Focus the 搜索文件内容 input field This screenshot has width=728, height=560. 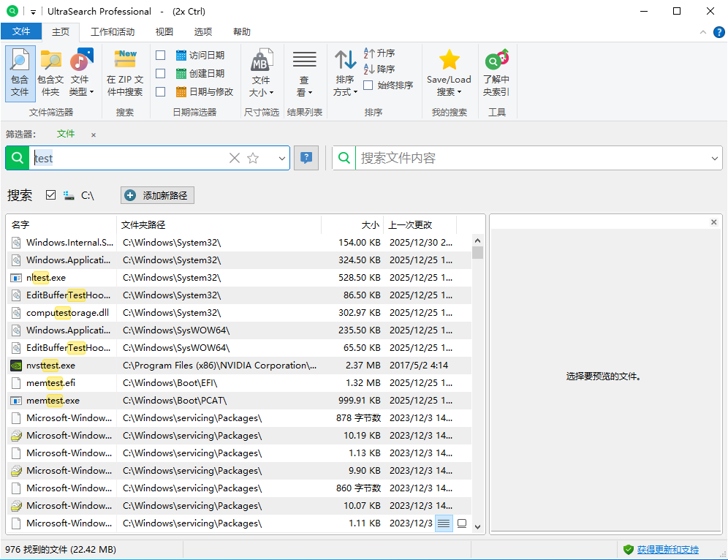pyautogui.click(x=531, y=158)
